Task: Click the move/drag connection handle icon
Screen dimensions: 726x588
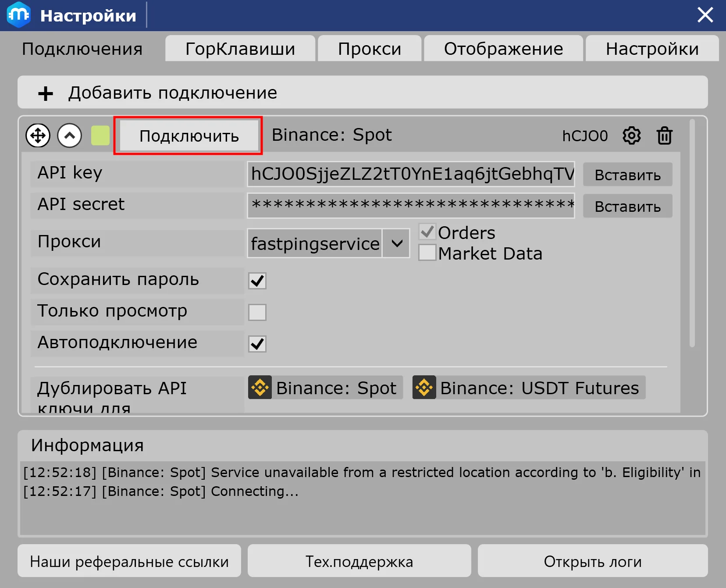Action: (x=38, y=136)
